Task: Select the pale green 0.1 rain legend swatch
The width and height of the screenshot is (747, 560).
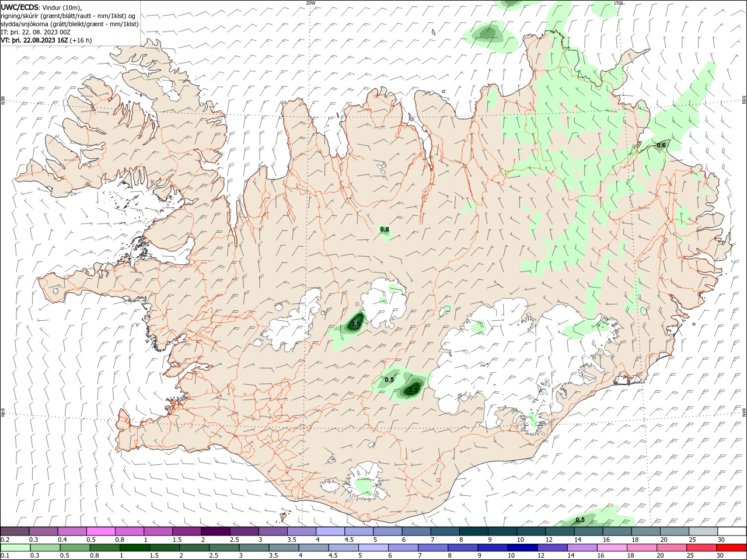Action: (15, 548)
